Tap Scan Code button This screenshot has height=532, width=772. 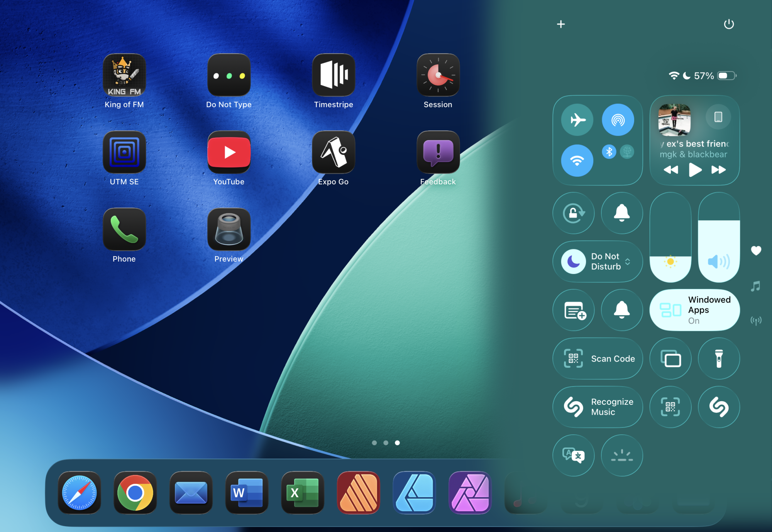point(598,358)
